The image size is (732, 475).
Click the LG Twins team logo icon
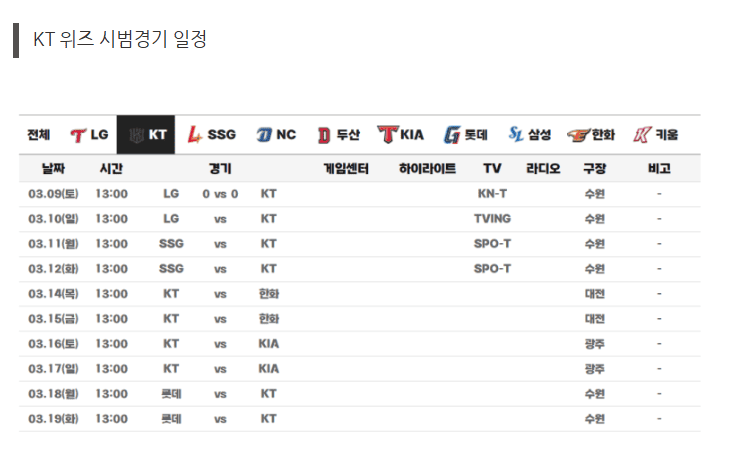point(78,135)
